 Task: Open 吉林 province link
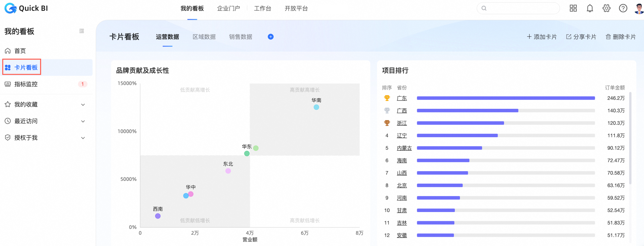point(402,223)
